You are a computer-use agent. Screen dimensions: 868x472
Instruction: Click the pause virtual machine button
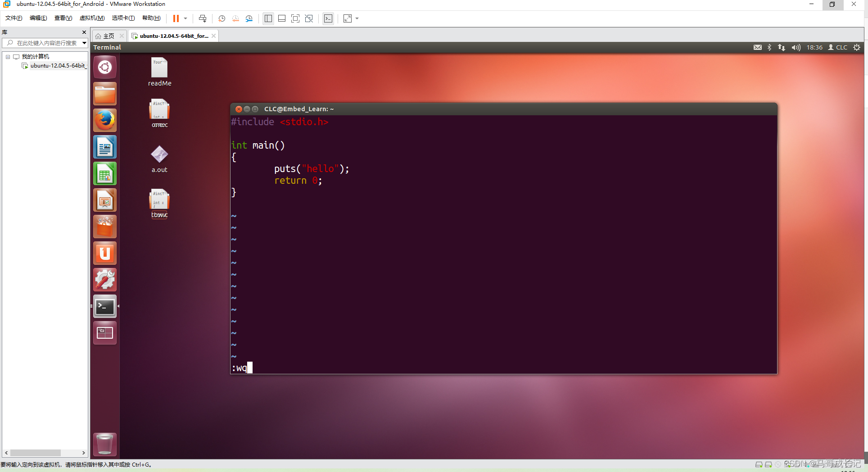coord(176,18)
